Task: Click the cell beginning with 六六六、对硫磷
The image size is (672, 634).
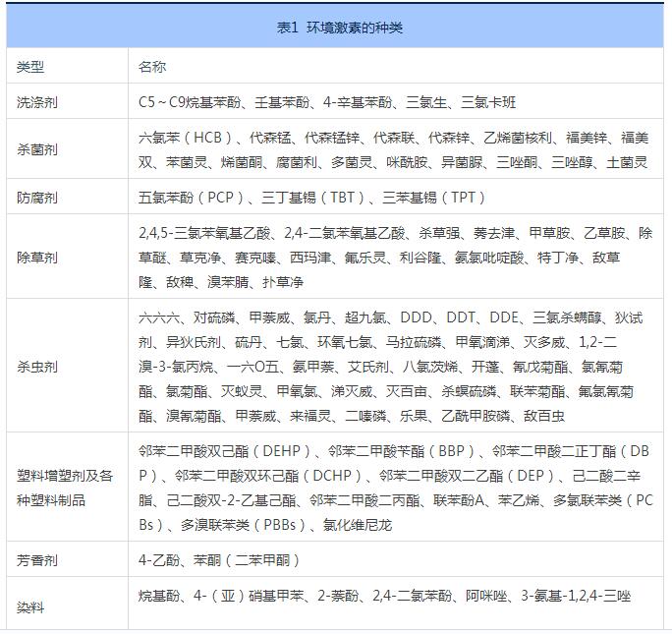Action: click(393, 367)
